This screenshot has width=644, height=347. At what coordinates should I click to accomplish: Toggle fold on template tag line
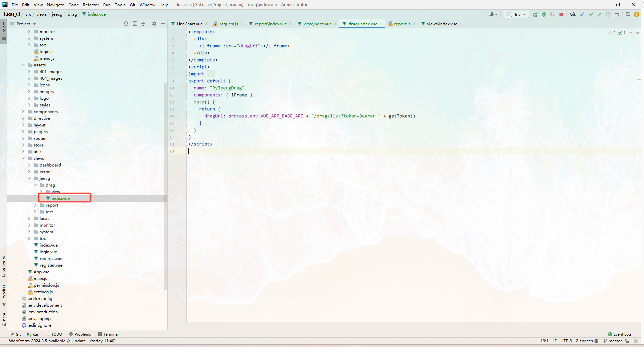(187, 32)
